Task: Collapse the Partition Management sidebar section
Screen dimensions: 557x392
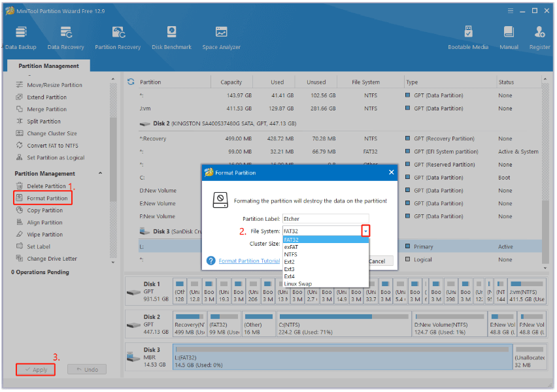Action: pyautogui.click(x=101, y=173)
